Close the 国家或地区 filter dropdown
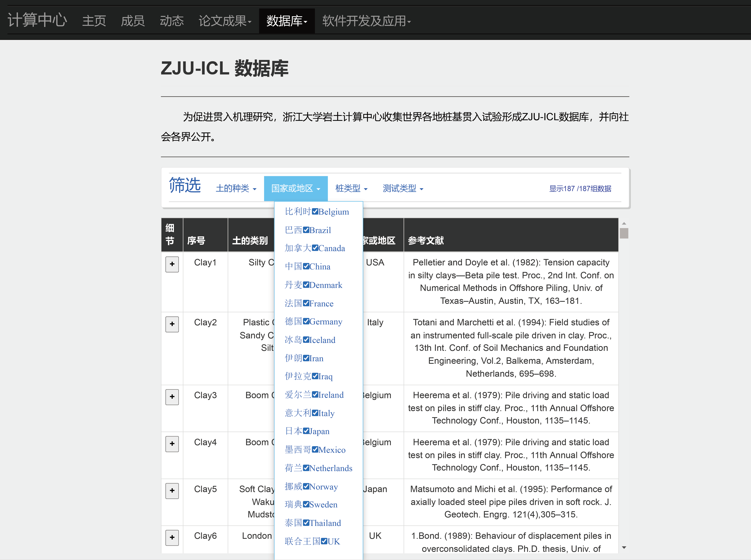Screen dimensions: 751x560 tap(296, 188)
